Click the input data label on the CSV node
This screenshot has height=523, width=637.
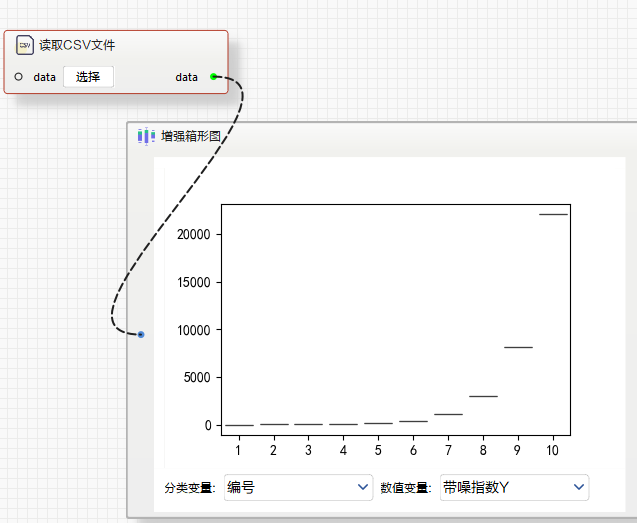click(45, 77)
